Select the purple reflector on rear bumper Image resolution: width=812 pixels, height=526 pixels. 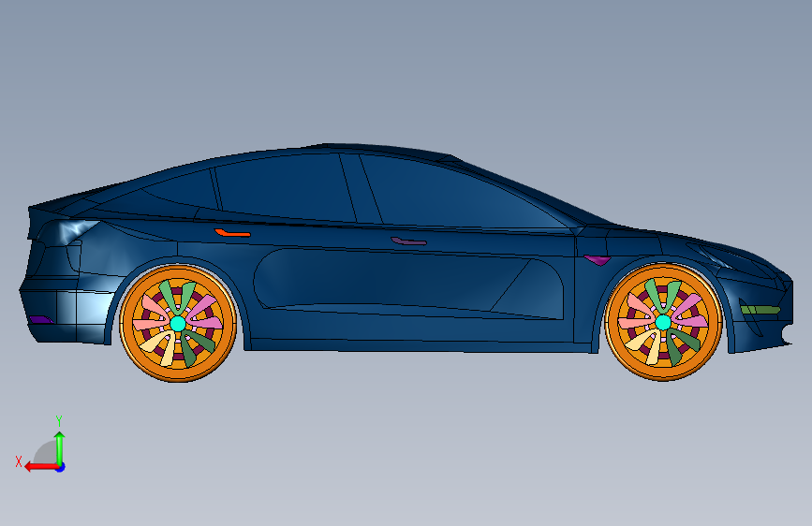click(x=41, y=319)
